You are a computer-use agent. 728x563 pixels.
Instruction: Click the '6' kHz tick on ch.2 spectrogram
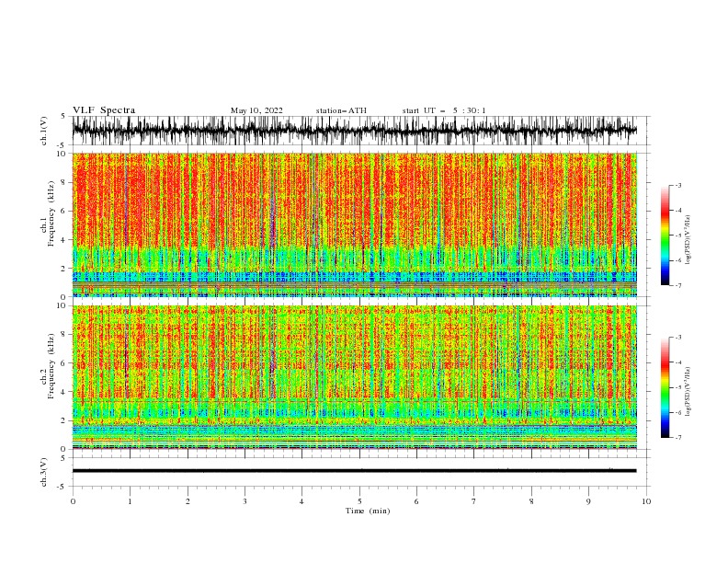tap(63, 363)
